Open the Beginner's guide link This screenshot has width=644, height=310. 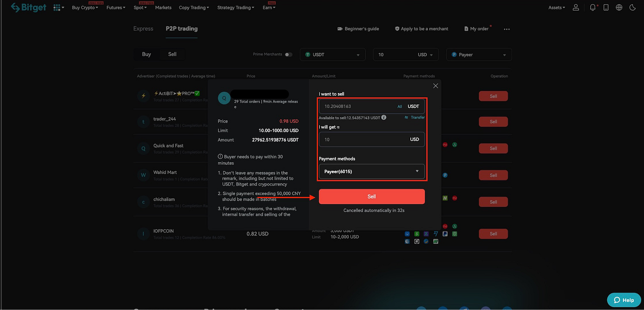(358, 28)
